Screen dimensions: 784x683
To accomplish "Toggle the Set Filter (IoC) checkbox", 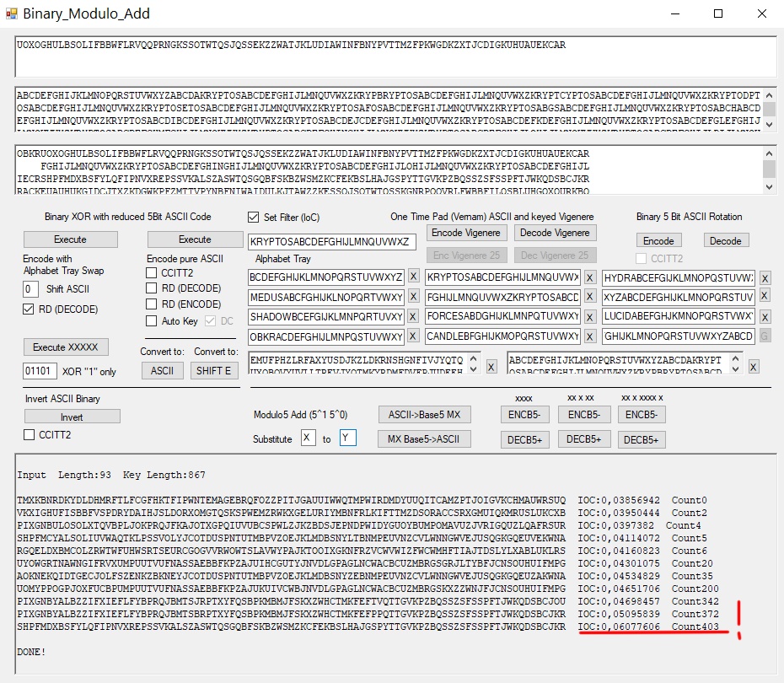I will click(x=254, y=217).
